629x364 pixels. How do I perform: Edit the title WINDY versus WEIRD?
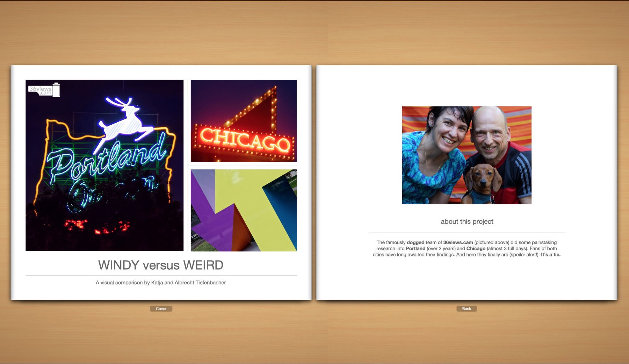tap(161, 265)
